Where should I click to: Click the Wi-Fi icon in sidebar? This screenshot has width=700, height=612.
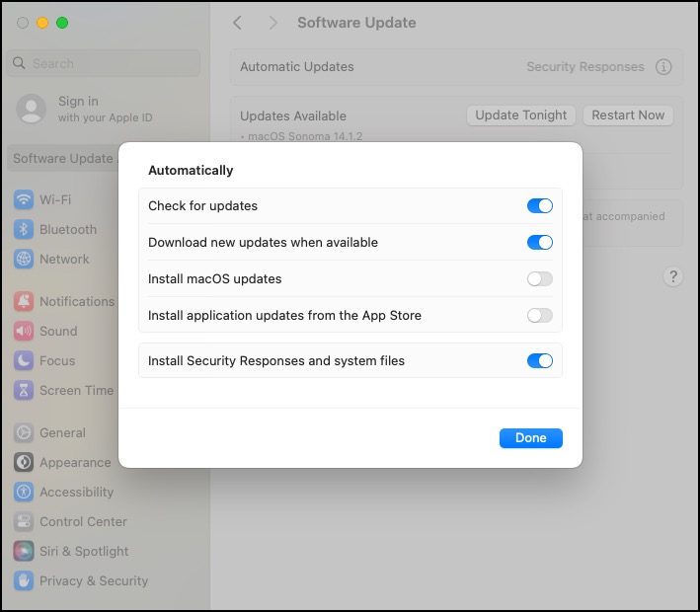coord(24,200)
